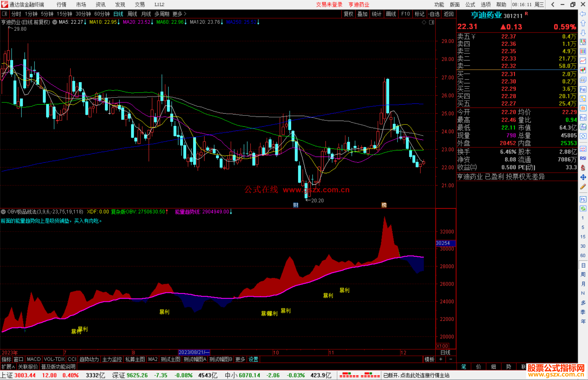Open the 公式 menu
This screenshot has height=380, width=588.
[470, 4]
